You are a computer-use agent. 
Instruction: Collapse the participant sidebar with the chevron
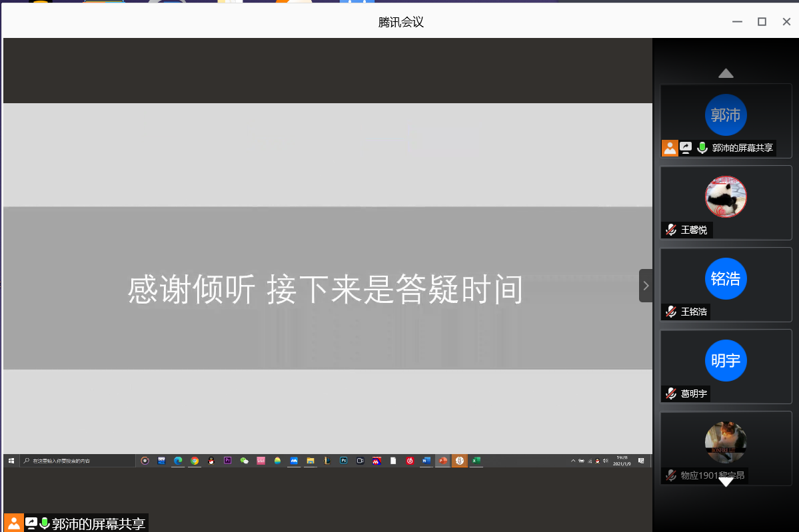(x=645, y=286)
